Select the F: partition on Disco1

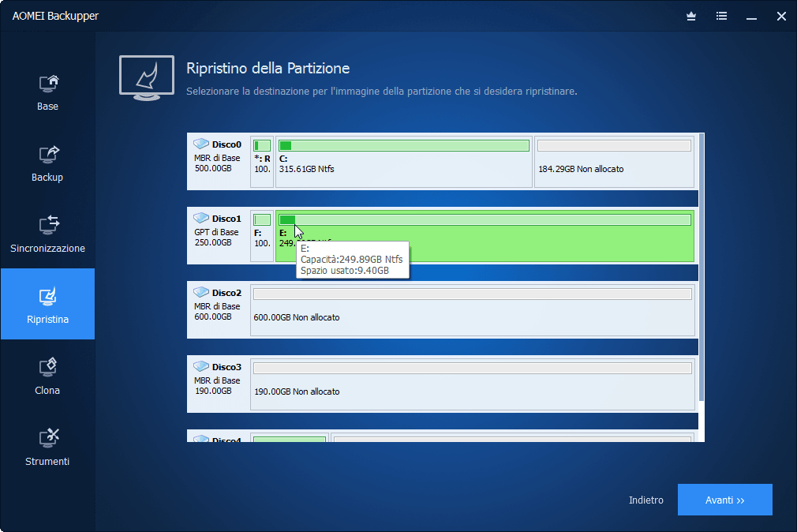point(262,236)
